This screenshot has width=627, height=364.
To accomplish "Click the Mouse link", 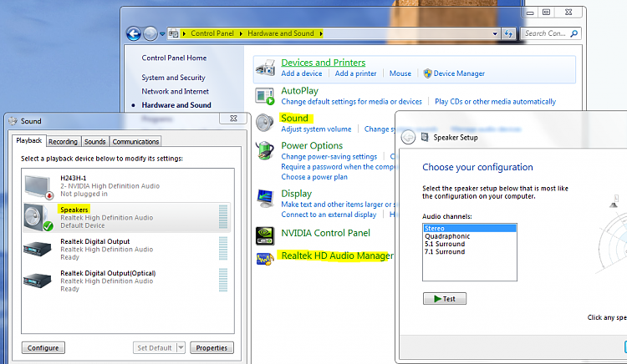I will click(x=400, y=73).
